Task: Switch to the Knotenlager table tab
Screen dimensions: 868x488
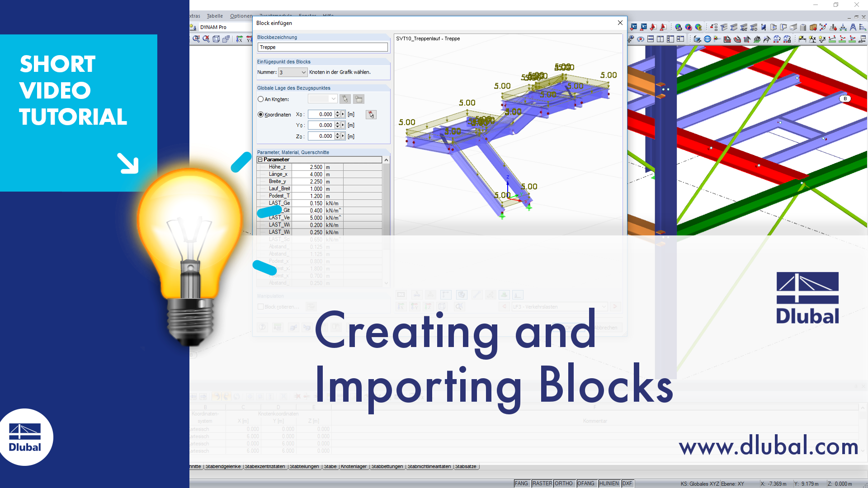Action: pos(354,466)
